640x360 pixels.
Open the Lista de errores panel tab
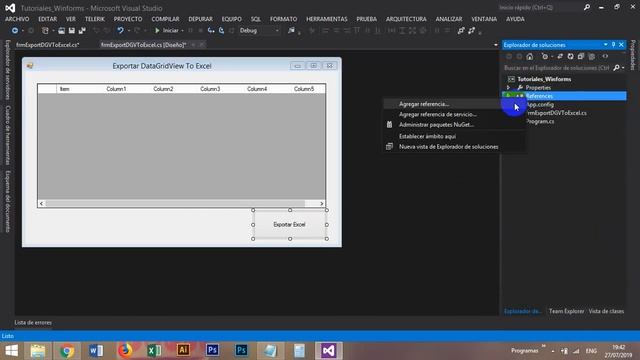pos(33,322)
